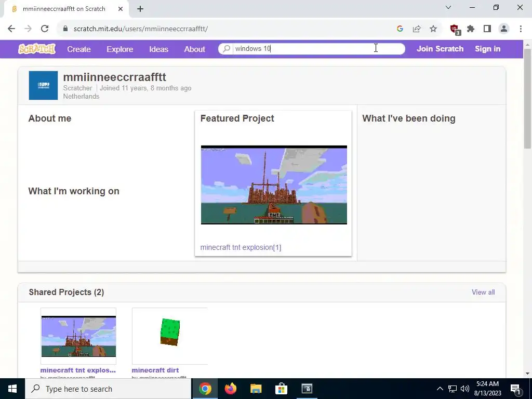
Task: Click the Scratch logo in the navbar
Action: tap(37, 49)
